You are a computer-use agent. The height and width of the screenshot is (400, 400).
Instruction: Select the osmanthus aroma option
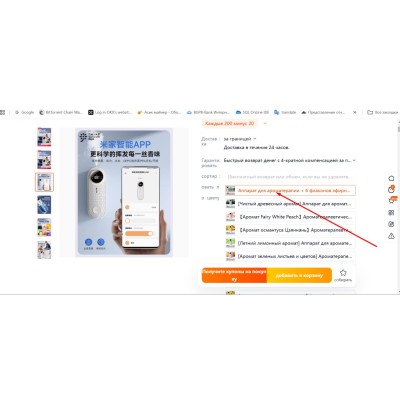[290, 230]
